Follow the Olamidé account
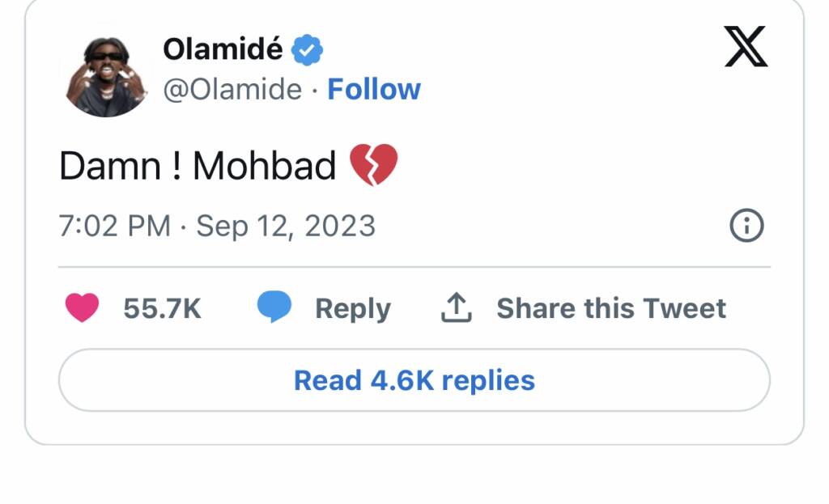This screenshot has height=504, width=829. 374,90
